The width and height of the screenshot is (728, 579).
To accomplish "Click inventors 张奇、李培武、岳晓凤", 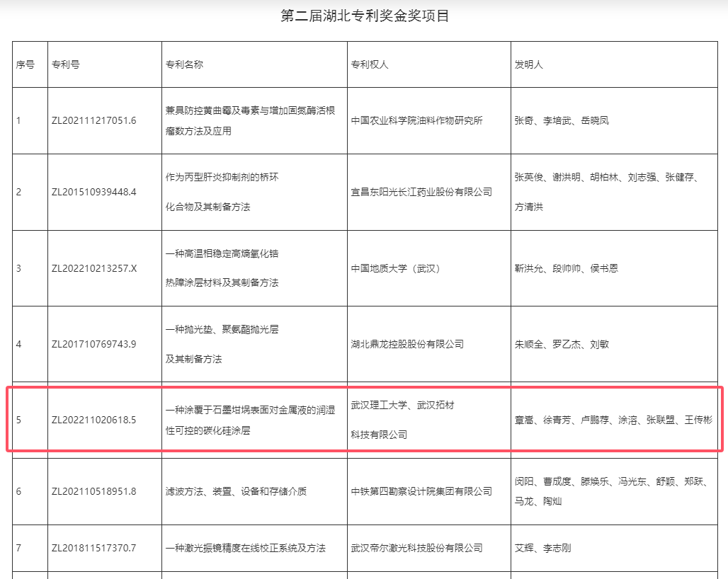I will click(x=562, y=120).
